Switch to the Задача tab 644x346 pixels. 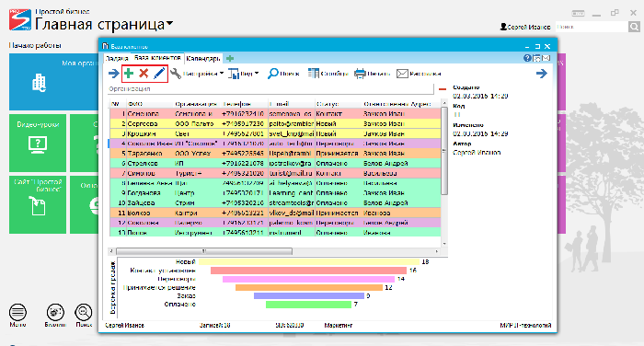(117, 58)
